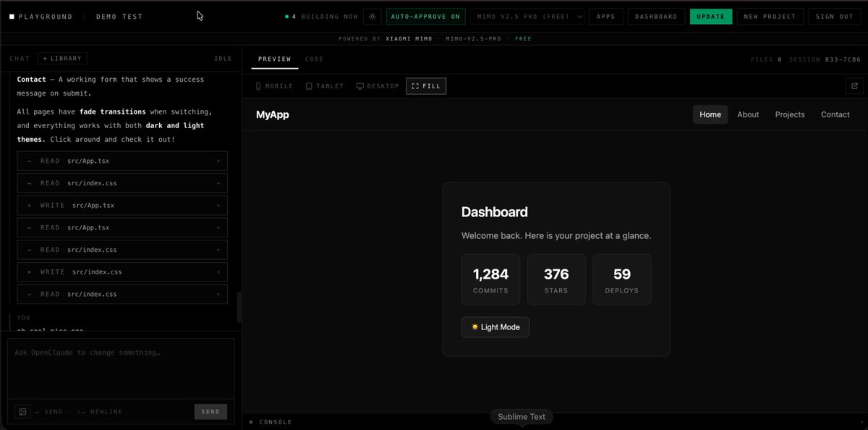Click the Stars stat card
This screenshot has width=868, height=430.
[556, 279]
